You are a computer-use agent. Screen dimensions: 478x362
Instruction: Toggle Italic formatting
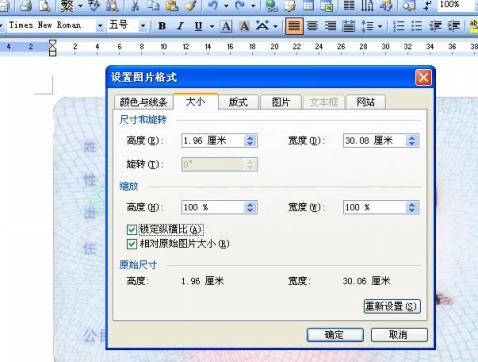point(180,26)
